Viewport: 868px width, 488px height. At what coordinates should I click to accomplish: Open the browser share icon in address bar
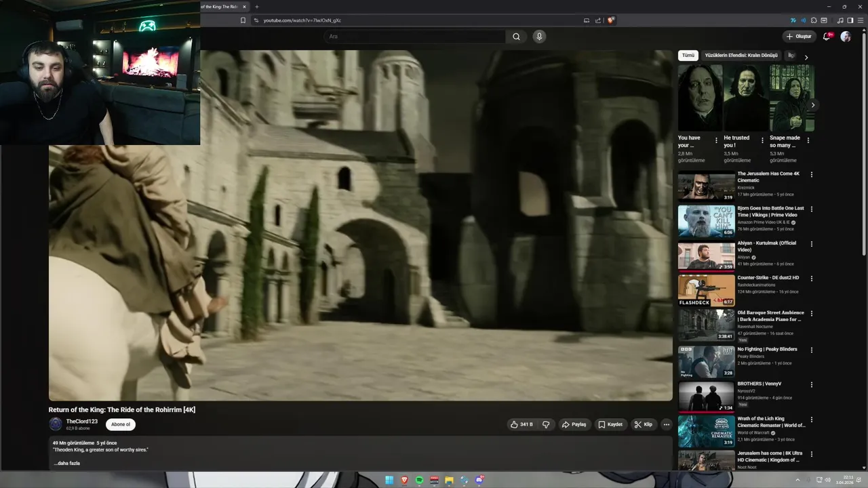pos(598,20)
